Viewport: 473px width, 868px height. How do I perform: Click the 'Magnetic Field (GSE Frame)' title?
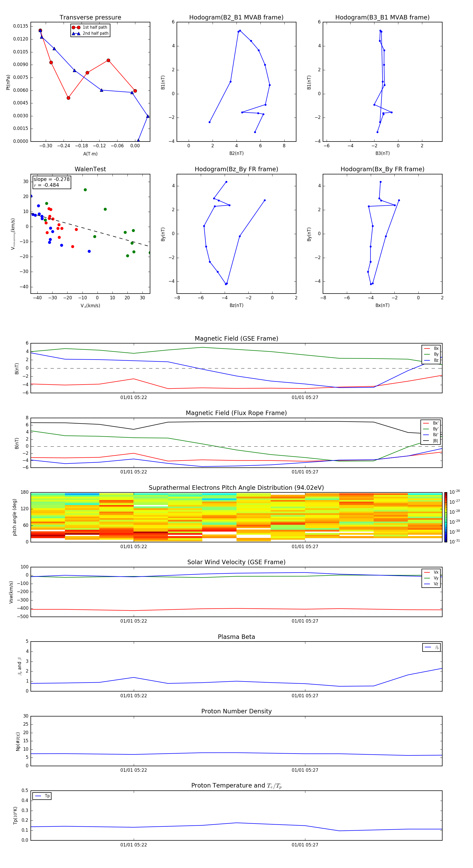pos(236,339)
